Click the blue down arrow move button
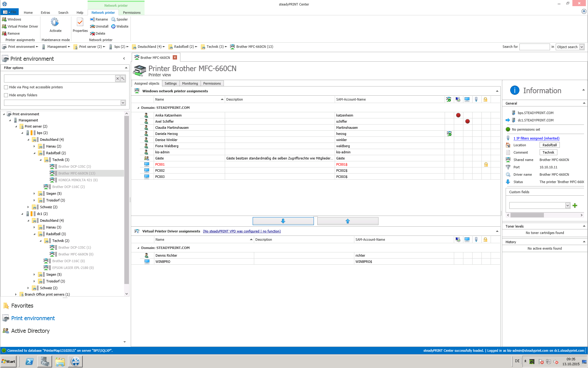Viewport: 588px width, 368px height. click(x=283, y=221)
